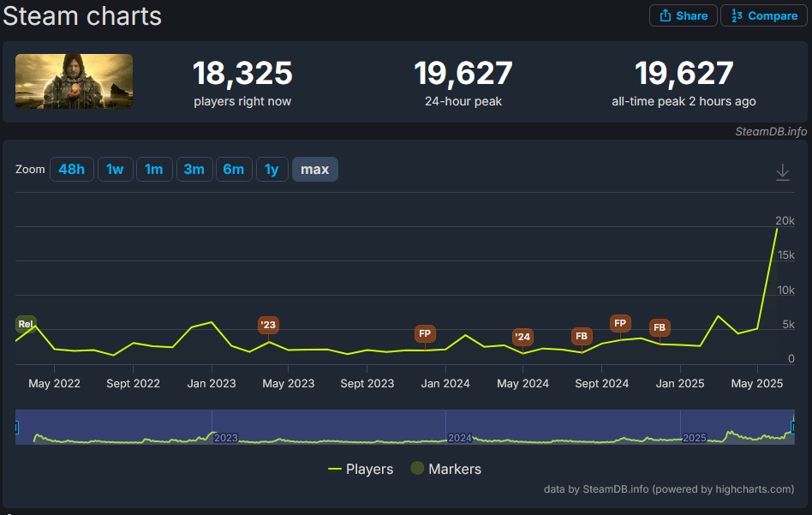Click the FP marker near Jan 2024
This screenshot has height=515, width=812.
[425, 333]
